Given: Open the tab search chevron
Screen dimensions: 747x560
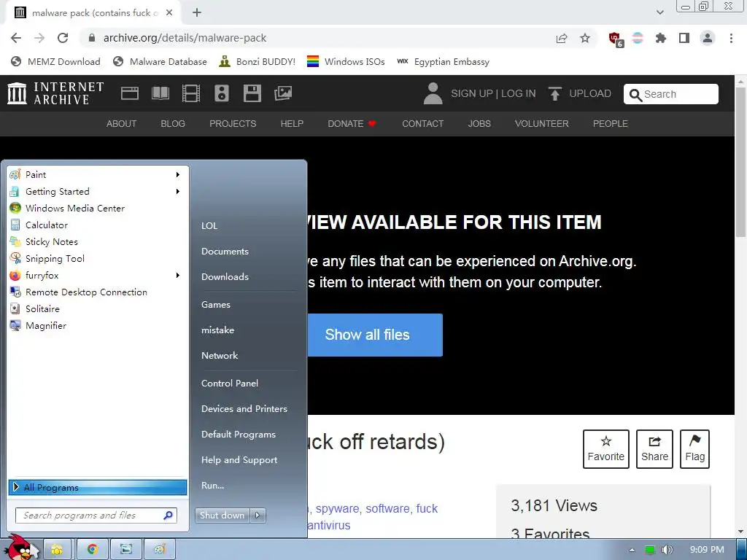Looking at the screenshot, I should click(659, 13).
